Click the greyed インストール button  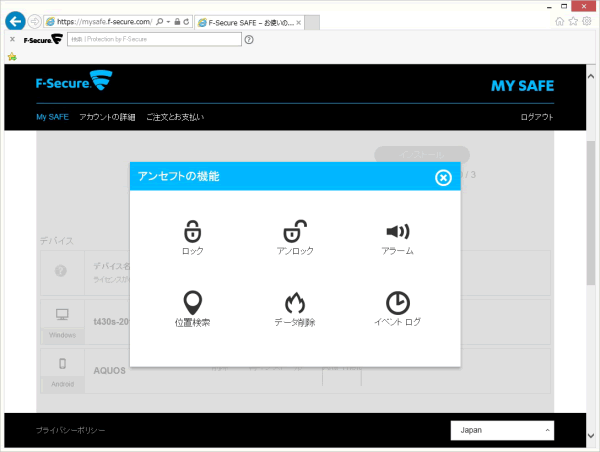[422, 155]
